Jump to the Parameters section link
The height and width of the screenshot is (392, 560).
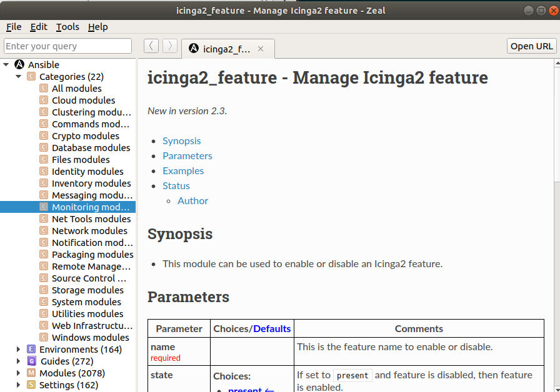[187, 156]
